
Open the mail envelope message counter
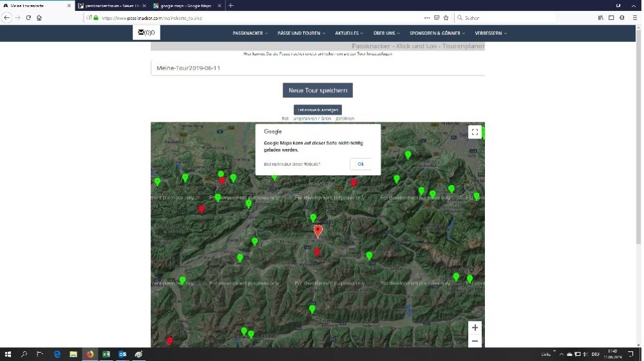(146, 32)
